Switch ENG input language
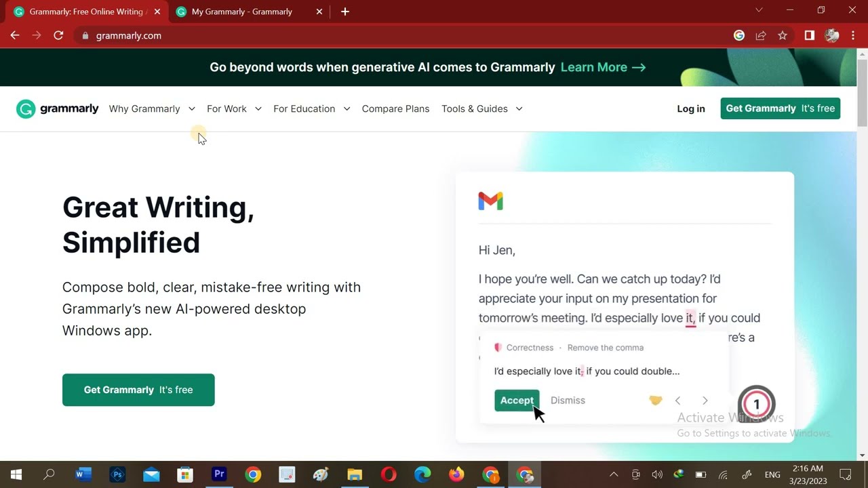The height and width of the screenshot is (488, 868). (772, 474)
